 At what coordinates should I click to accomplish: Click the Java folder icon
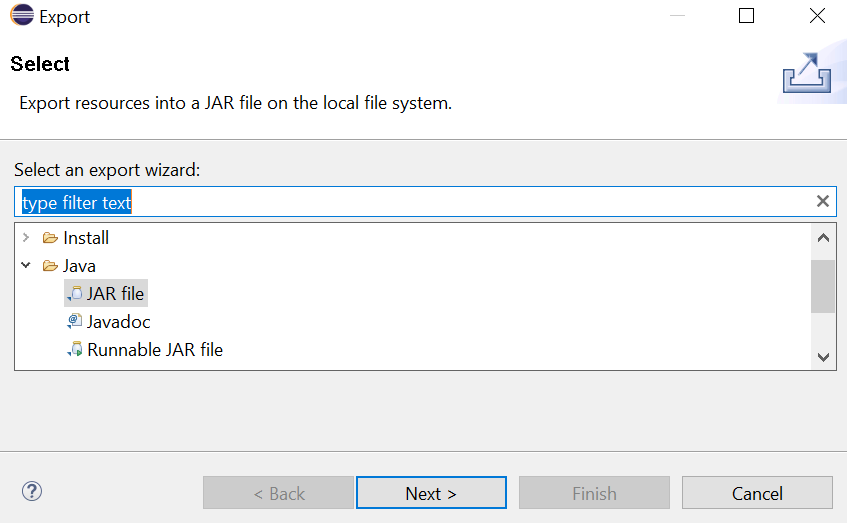[x=50, y=266]
